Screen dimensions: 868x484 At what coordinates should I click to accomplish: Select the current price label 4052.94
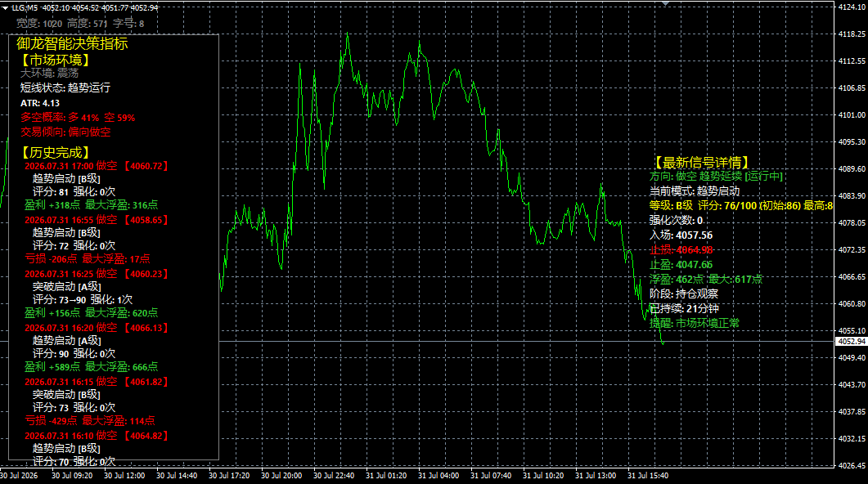coord(852,342)
